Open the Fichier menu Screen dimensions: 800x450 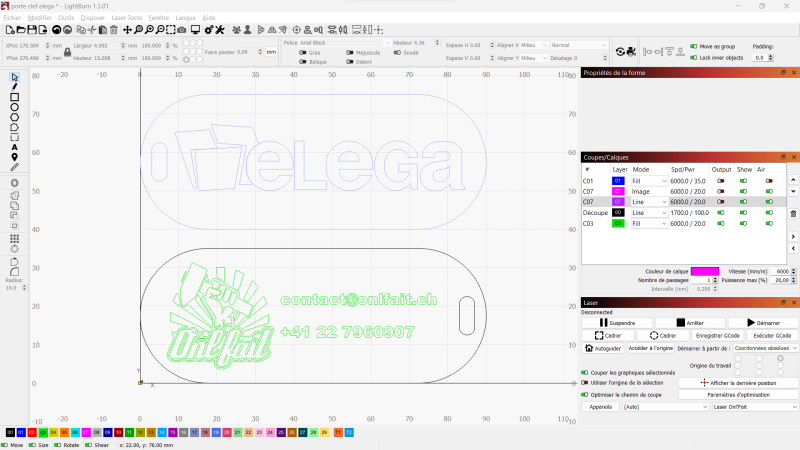(12, 18)
